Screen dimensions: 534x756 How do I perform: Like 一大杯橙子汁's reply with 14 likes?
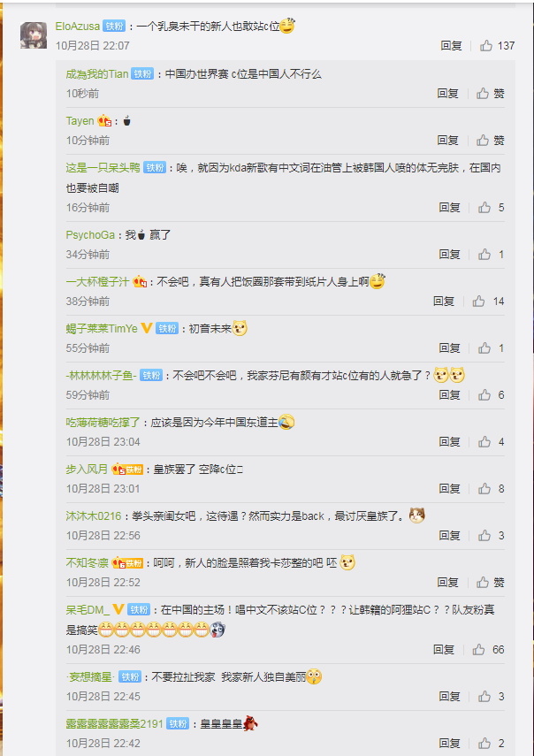(x=488, y=302)
